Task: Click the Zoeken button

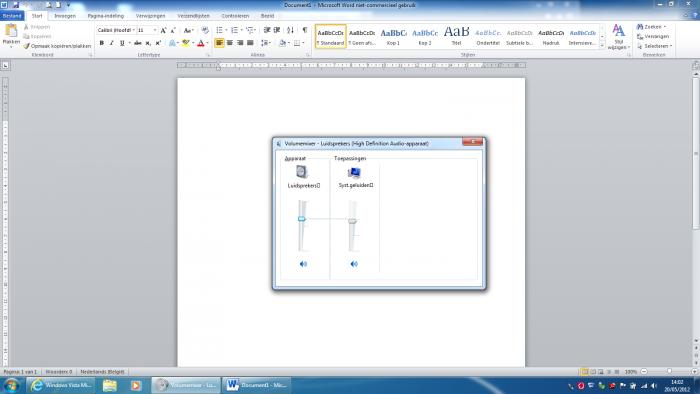Action: click(x=651, y=27)
